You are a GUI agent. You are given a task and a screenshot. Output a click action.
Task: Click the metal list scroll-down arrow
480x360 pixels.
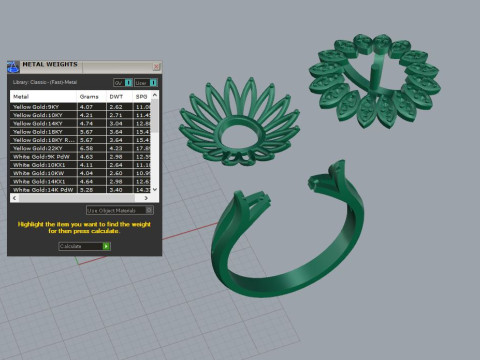(155, 189)
